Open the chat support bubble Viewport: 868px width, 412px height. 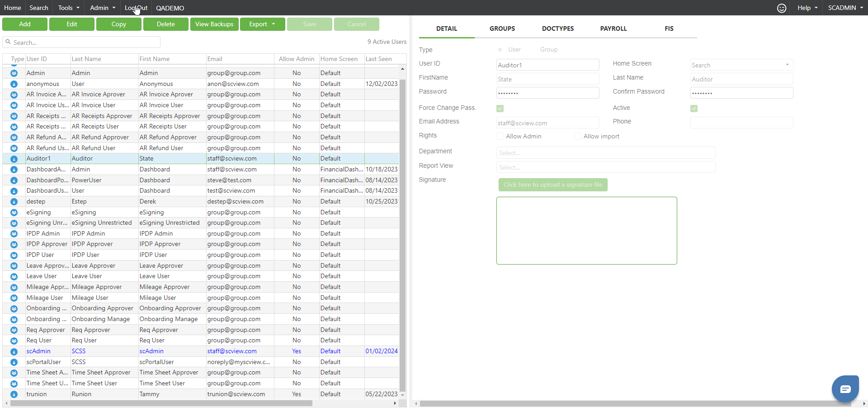point(845,388)
